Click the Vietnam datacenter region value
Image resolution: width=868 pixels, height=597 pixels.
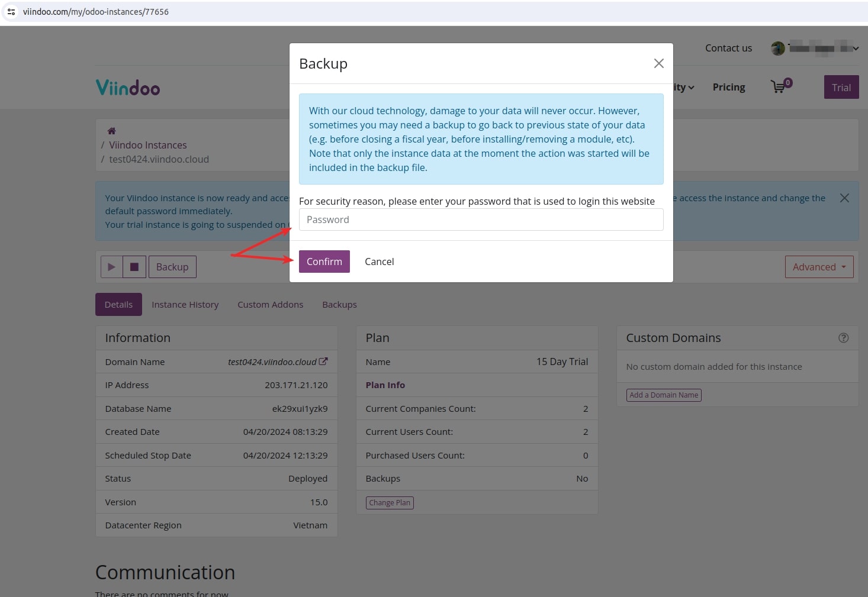(x=310, y=525)
